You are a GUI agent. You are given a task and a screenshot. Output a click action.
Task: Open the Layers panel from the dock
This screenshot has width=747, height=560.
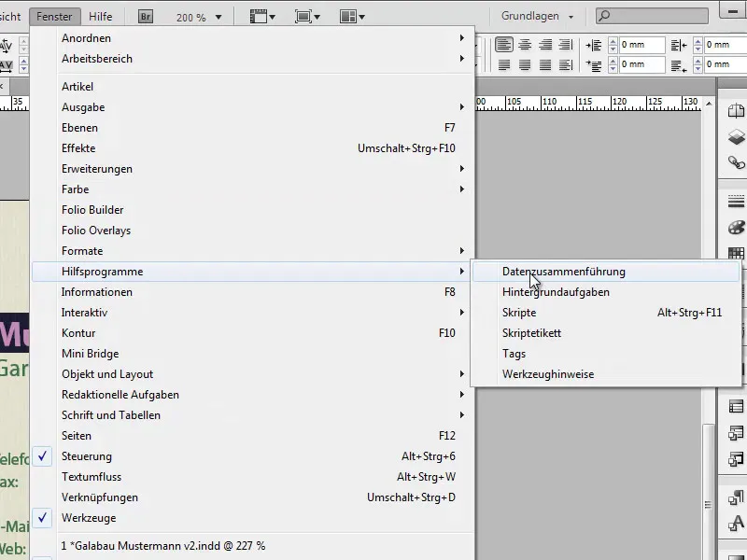[736, 136]
